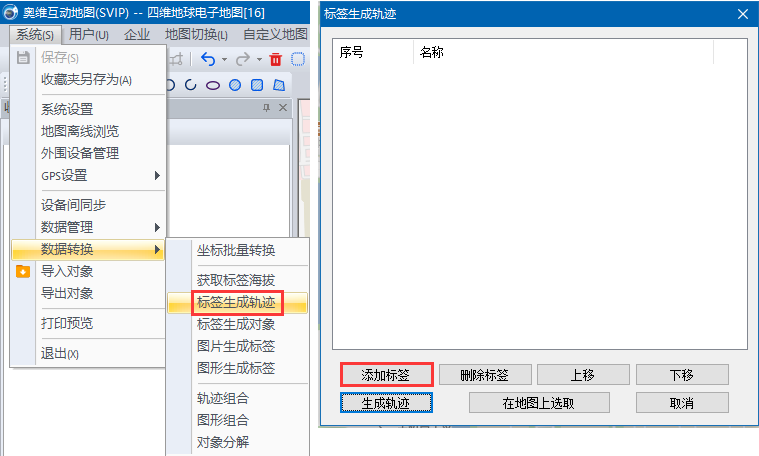Screen dimensions: 759x456
Task: Expand the GPS设置 submenu arrow
Action: pyautogui.click(x=157, y=175)
